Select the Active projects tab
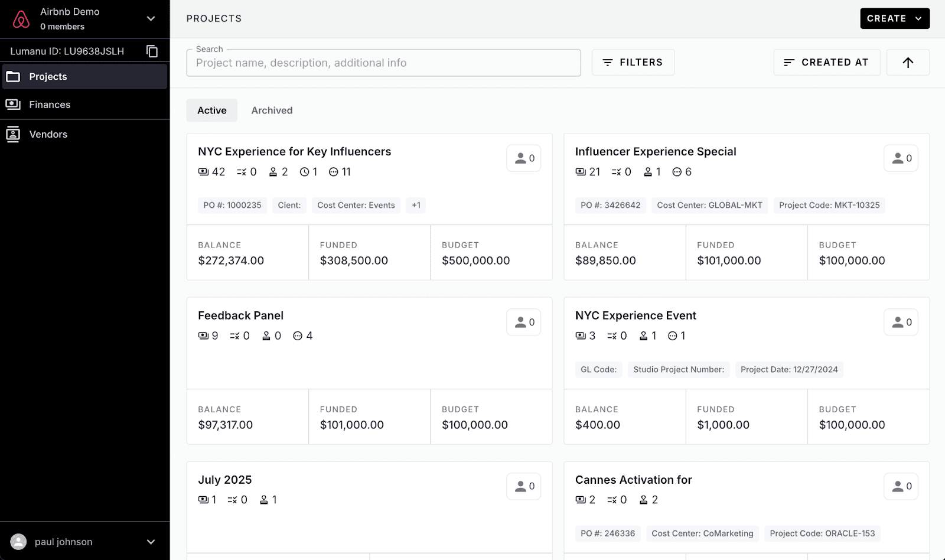 pos(211,110)
